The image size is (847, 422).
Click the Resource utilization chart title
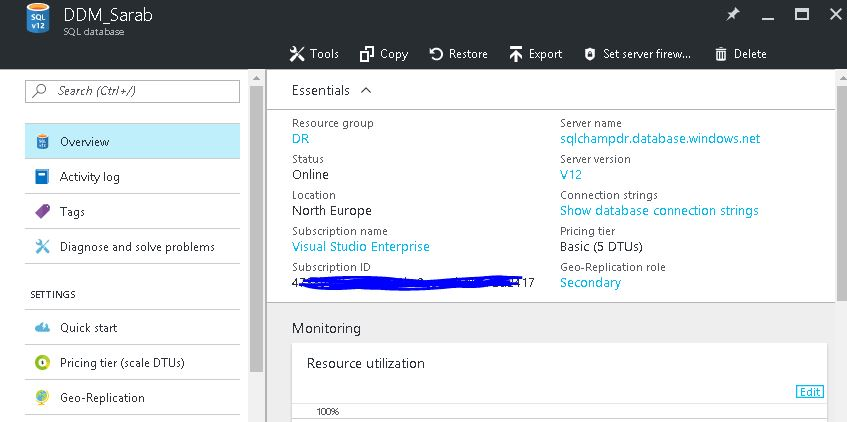pos(366,364)
